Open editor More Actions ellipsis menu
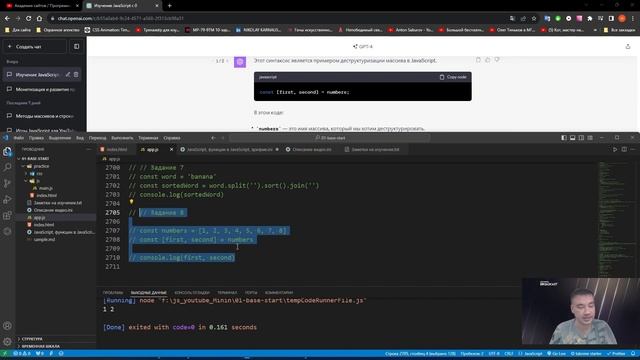This screenshot has width=640, height=360. tap(633, 149)
